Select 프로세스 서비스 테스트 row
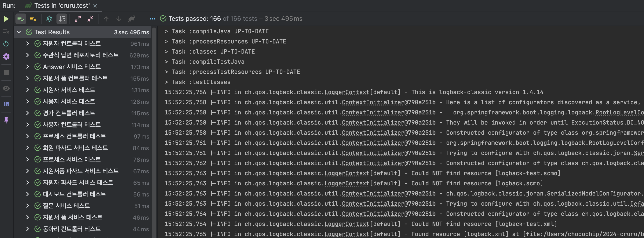 pos(83,159)
